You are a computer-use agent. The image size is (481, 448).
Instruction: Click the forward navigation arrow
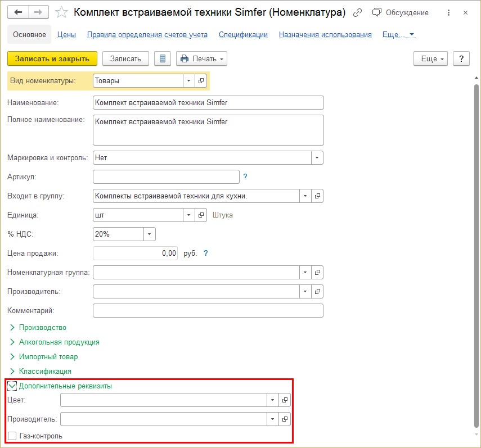point(38,12)
